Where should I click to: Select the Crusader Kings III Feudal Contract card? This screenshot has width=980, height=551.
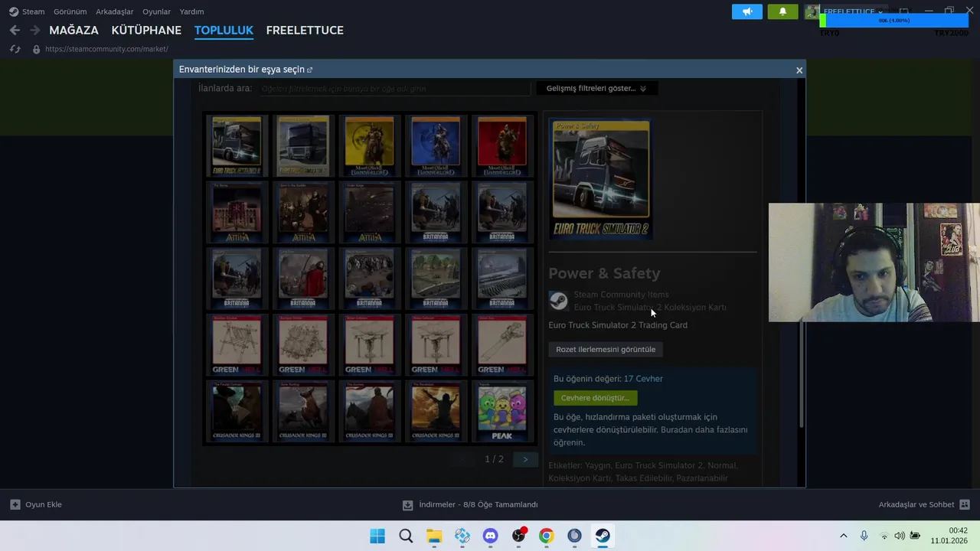(x=237, y=411)
